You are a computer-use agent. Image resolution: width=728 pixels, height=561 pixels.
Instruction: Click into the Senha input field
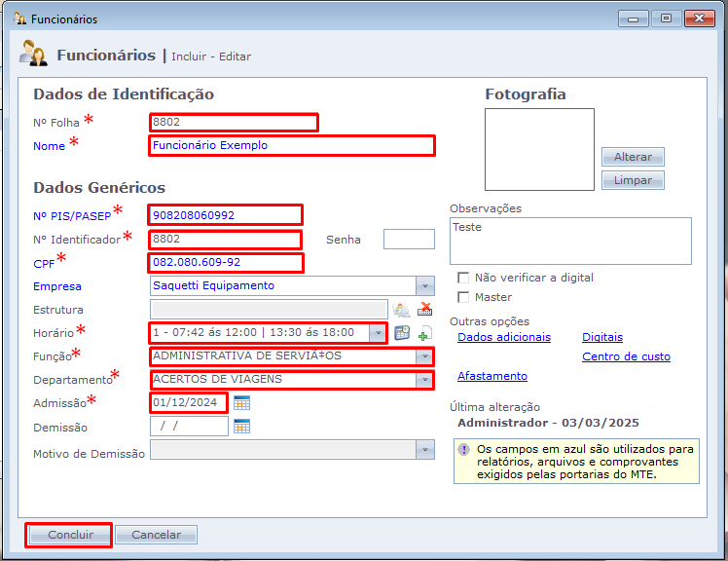409,239
